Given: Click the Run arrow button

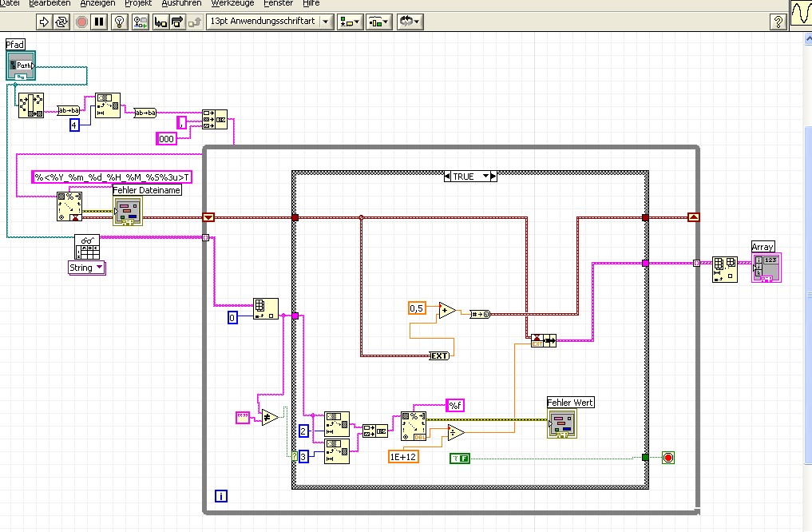Looking at the screenshot, I should click(44, 22).
